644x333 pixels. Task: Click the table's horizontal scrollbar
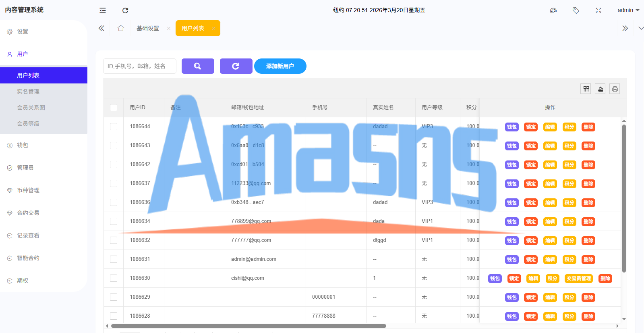tap(248, 326)
